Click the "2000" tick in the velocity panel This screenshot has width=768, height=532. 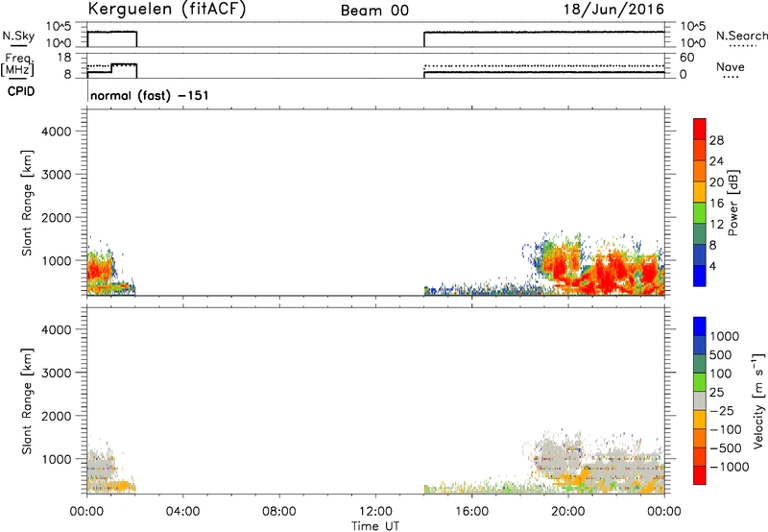tap(56, 416)
